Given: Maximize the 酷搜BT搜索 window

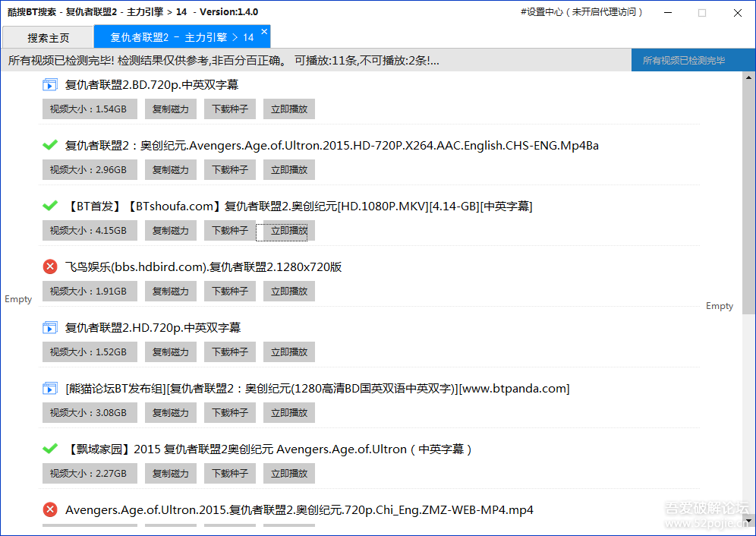Looking at the screenshot, I should [702, 13].
